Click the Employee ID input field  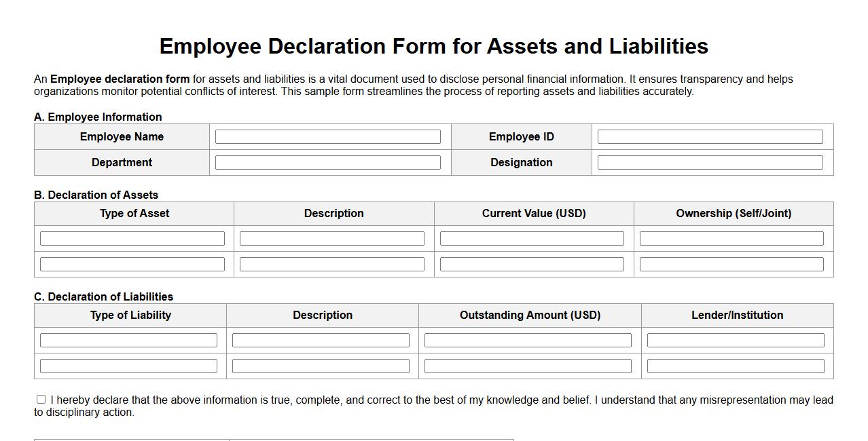click(709, 136)
